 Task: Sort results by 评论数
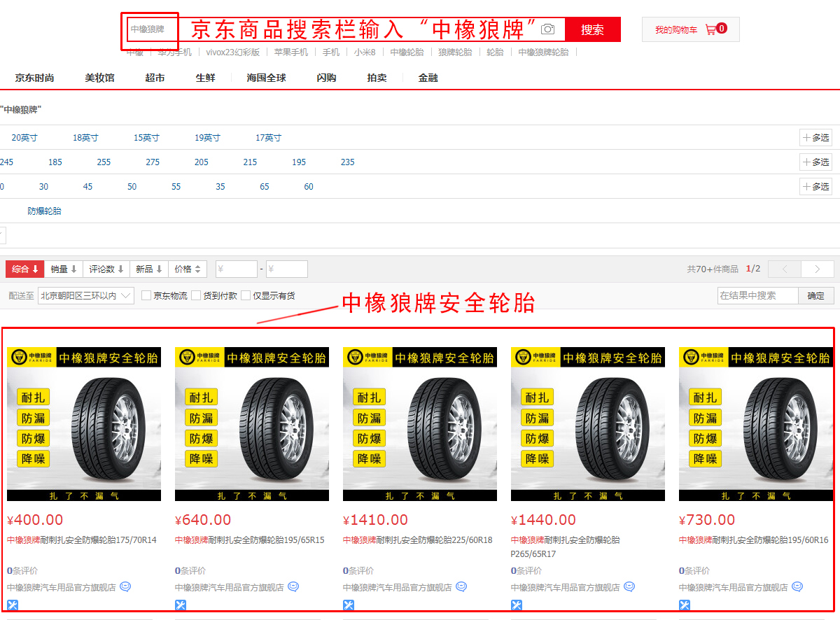[106, 269]
